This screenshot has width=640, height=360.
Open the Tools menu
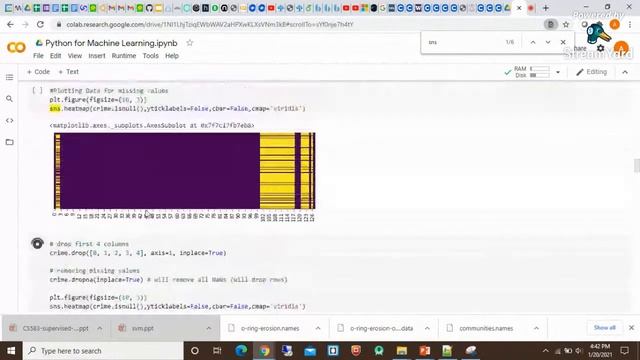click(151, 56)
